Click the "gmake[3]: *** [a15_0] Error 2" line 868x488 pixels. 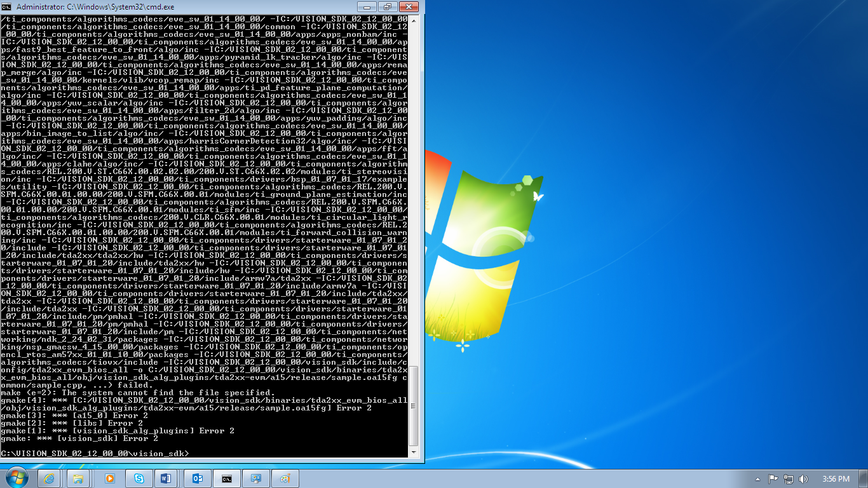(74, 415)
